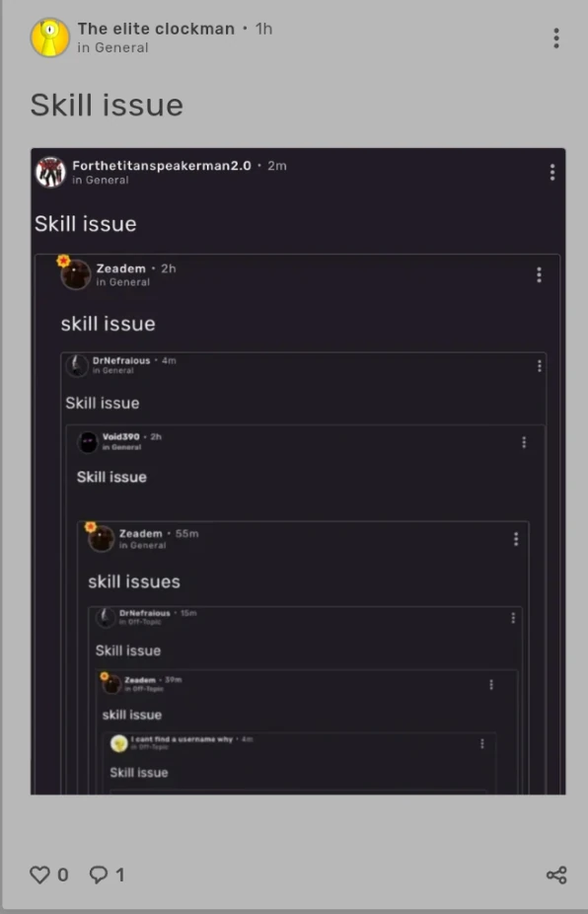588x914 pixels.
Task: Open the comments via the speech bubble icon
Action: click(96, 875)
